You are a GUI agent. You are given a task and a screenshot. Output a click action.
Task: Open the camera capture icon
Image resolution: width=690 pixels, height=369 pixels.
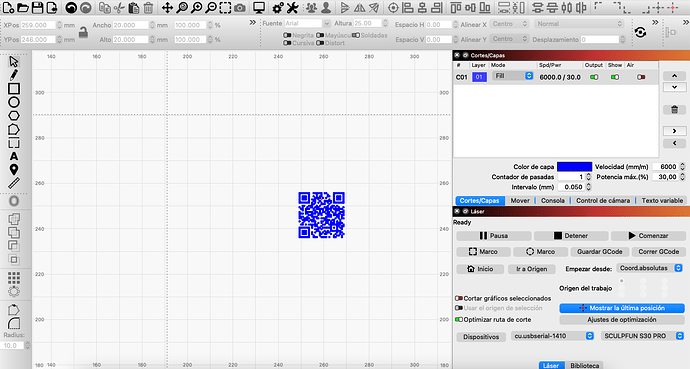[x=240, y=7]
